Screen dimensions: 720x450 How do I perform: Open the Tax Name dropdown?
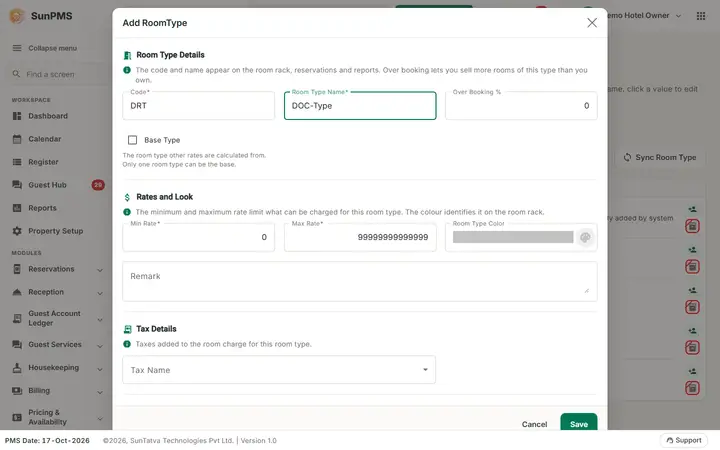pyautogui.click(x=279, y=370)
